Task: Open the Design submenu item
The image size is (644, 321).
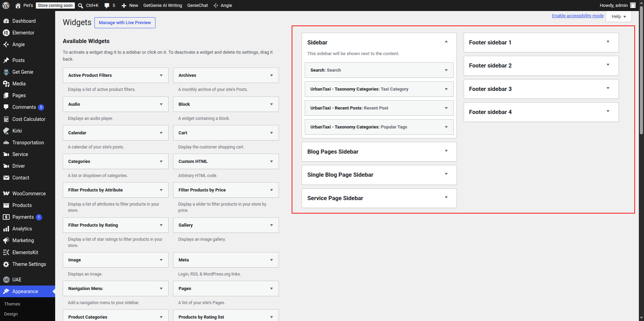Action: click(11, 314)
